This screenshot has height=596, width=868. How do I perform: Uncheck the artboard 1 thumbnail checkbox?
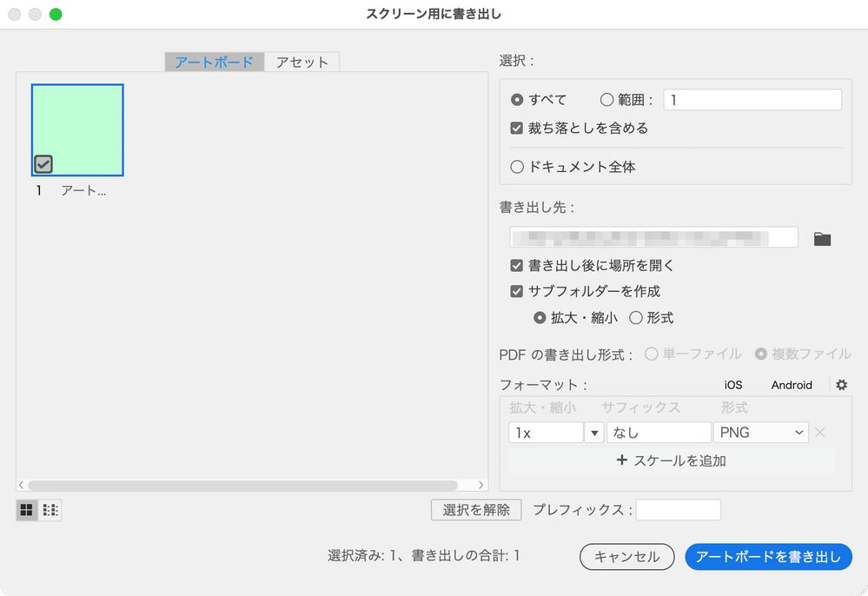click(43, 164)
